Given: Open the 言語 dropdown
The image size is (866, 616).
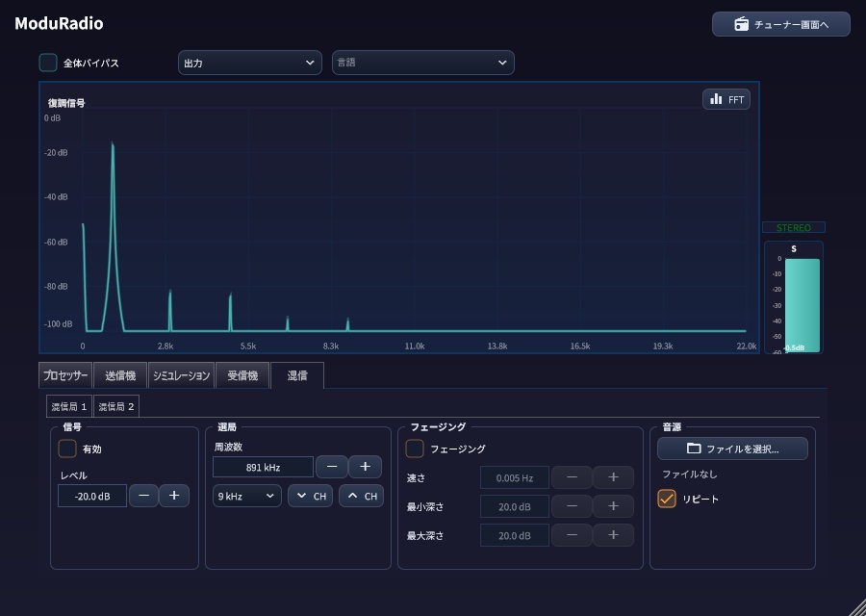Looking at the screenshot, I should tap(423, 63).
